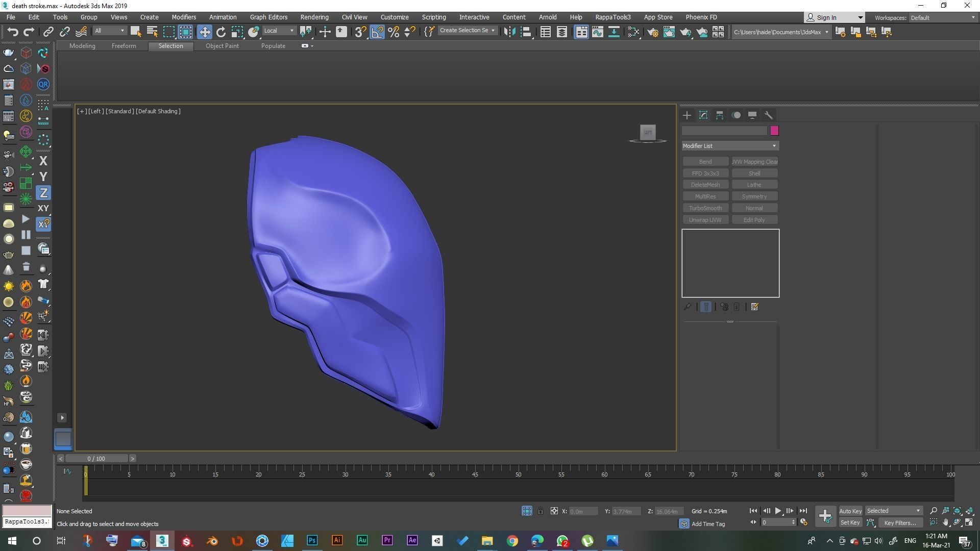Open the Modifiers menu
980x551 pixels.
[184, 17]
